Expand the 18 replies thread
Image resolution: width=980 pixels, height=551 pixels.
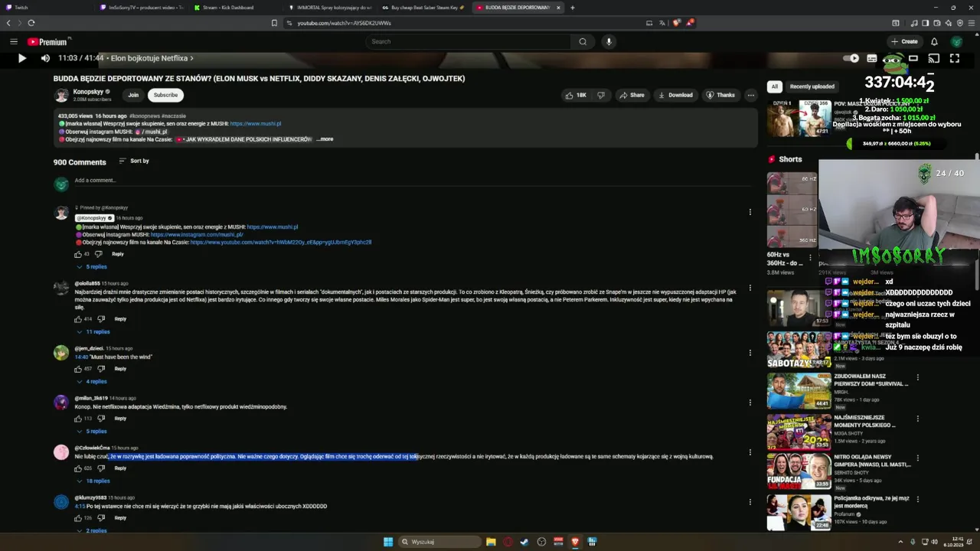click(93, 481)
